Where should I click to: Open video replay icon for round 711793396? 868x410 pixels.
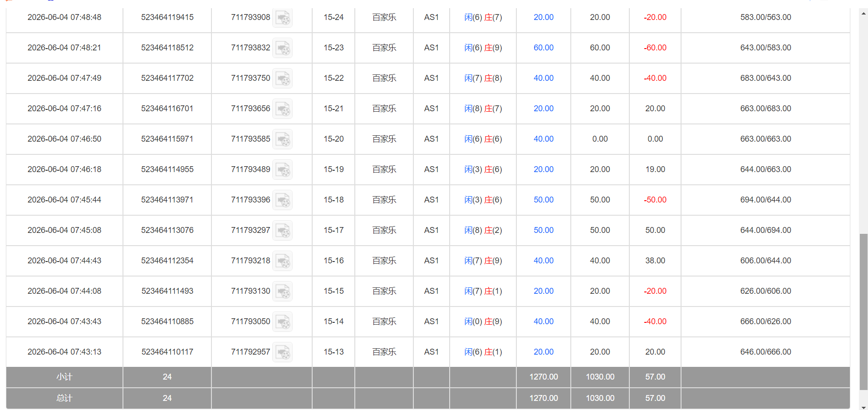(282, 200)
